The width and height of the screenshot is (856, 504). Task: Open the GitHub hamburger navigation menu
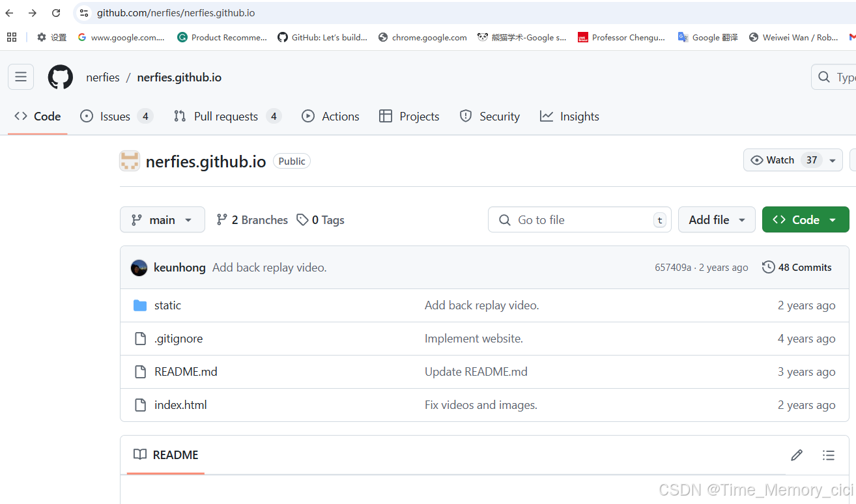21,77
